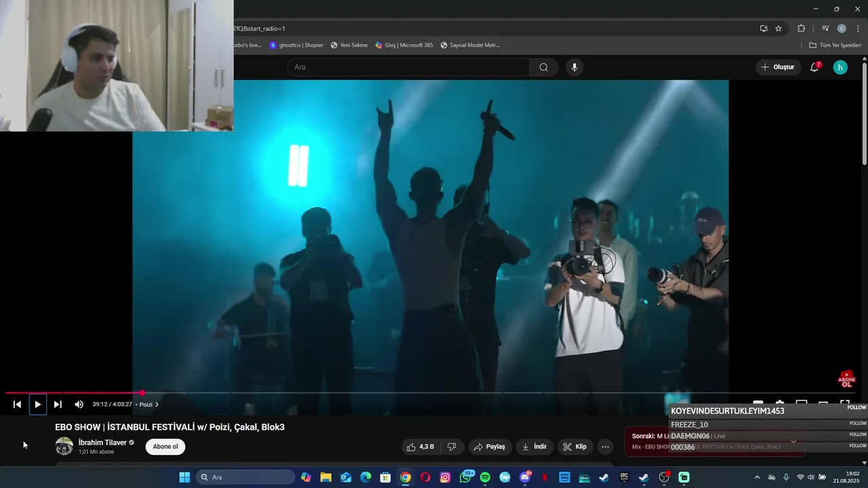The image size is (868, 488).
Task: Download the video with İndir
Action: point(534,447)
